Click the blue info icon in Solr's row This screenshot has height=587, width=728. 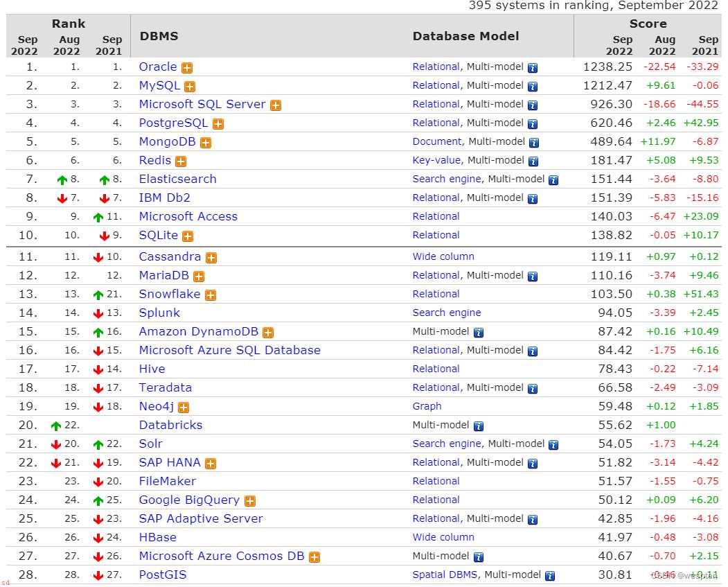(553, 444)
